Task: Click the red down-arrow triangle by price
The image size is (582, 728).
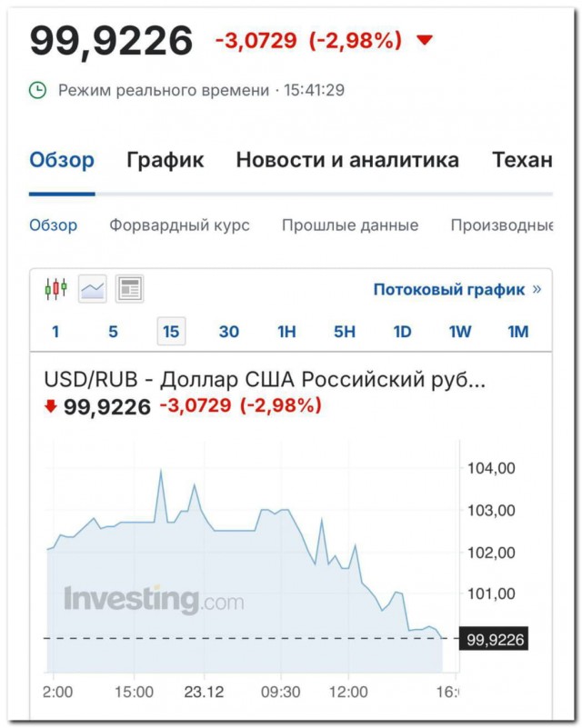Action: 424,41
